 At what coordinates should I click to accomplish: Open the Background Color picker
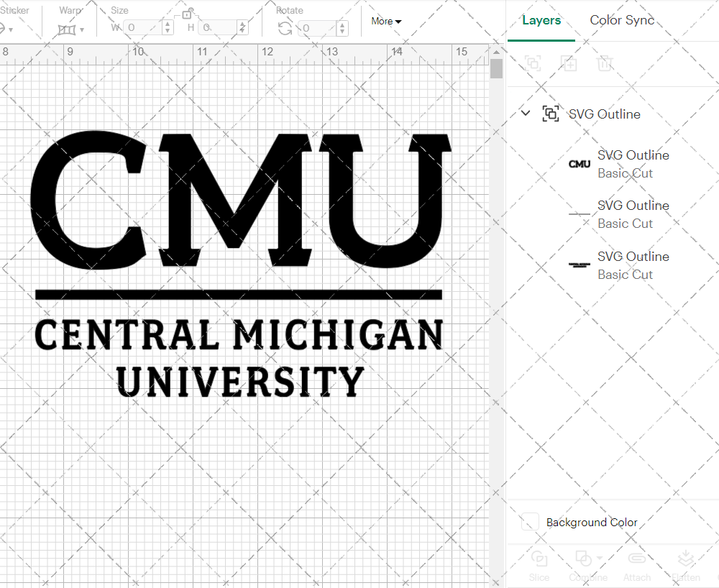coord(530,522)
